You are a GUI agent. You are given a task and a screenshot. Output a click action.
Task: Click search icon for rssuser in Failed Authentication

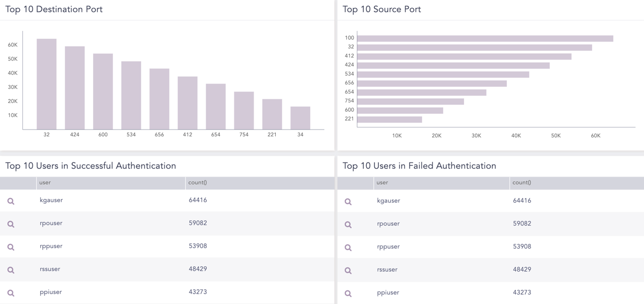(x=348, y=271)
